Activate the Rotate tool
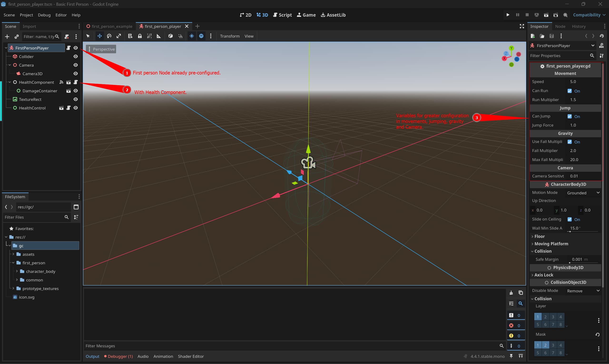 point(109,36)
